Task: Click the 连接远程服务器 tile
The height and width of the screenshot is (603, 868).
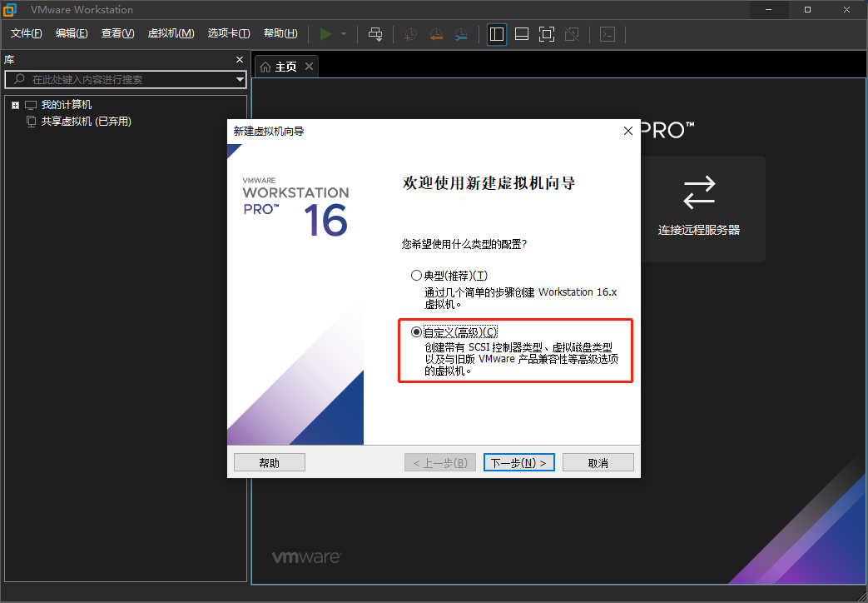Action: point(698,209)
